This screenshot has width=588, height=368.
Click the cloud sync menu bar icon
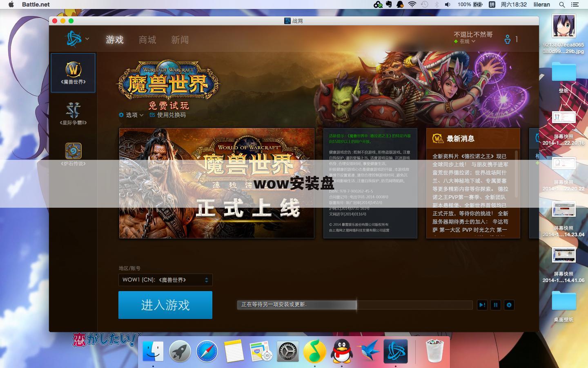coord(378,4)
